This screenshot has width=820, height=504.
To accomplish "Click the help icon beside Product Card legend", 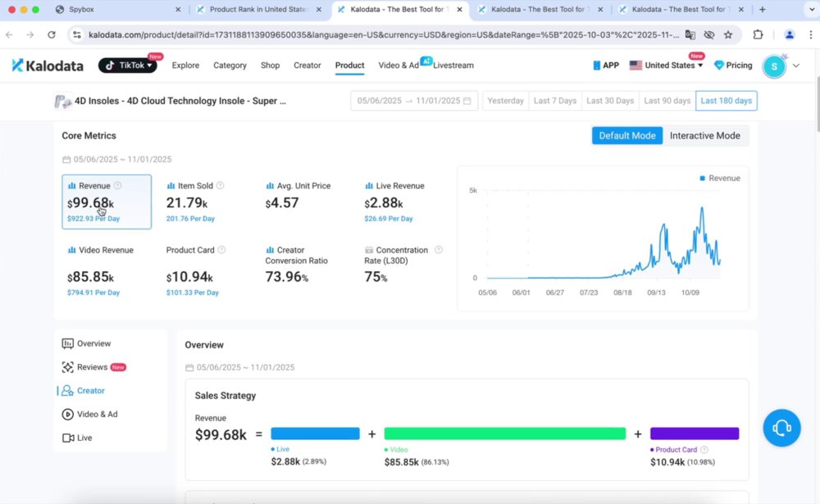I will click(x=704, y=450).
